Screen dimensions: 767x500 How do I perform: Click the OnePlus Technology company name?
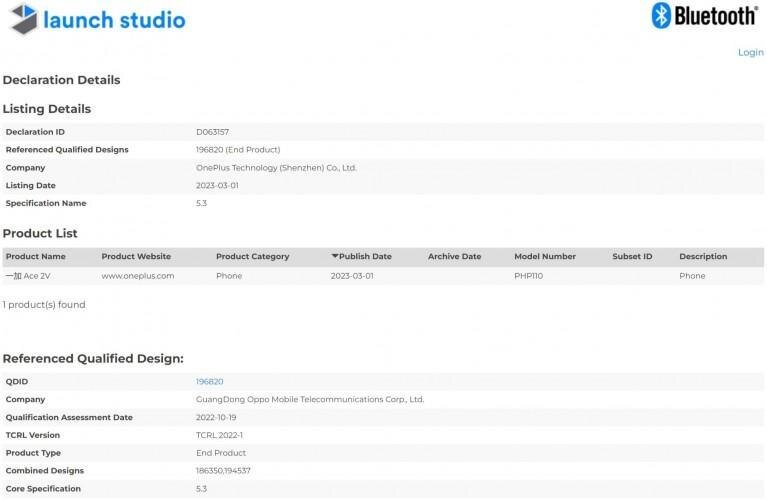[276, 168]
